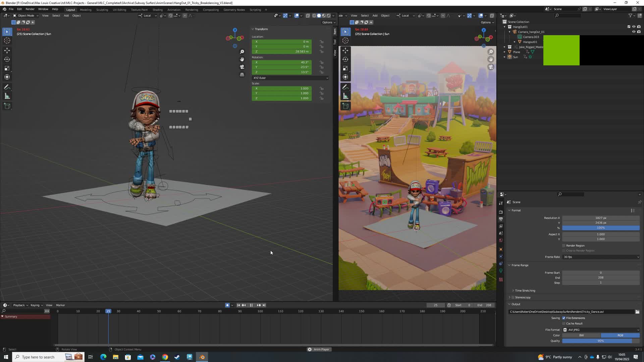Open the Format presets list icon
The height and width of the screenshot is (362, 644).
click(x=633, y=210)
